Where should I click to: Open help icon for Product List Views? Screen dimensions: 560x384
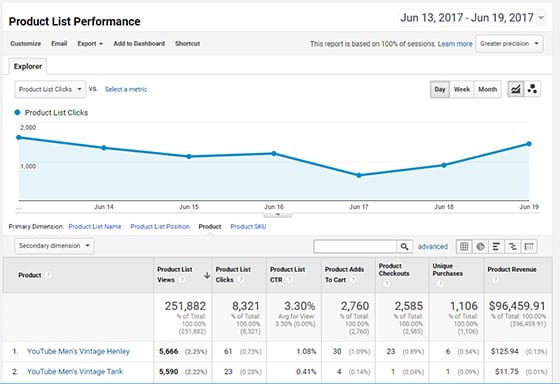(x=182, y=280)
